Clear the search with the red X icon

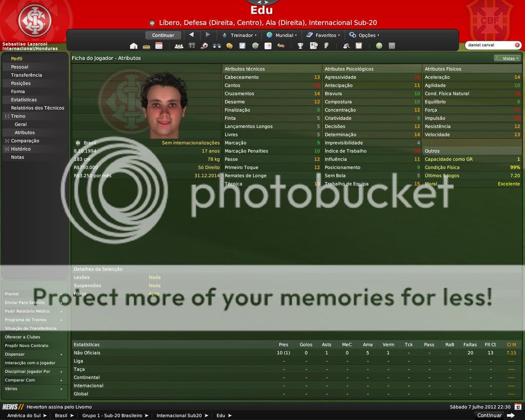pyautogui.click(x=517, y=45)
